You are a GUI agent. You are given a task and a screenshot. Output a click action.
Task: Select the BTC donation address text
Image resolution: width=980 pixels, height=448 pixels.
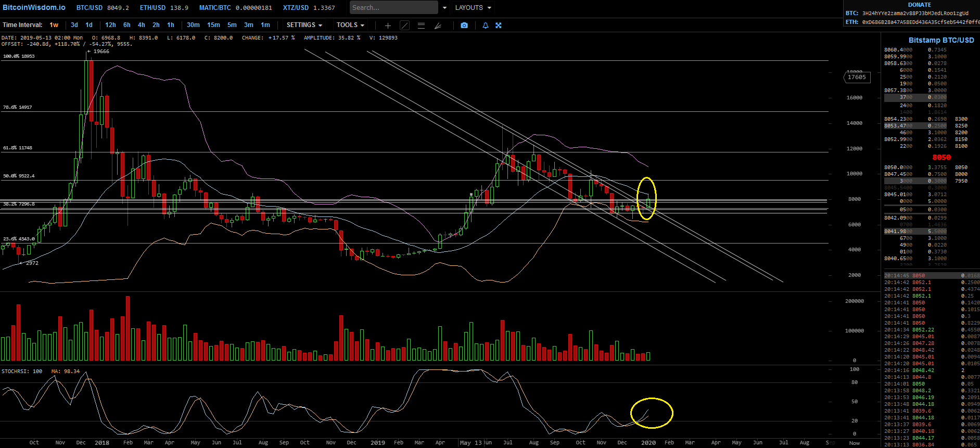[x=915, y=14]
